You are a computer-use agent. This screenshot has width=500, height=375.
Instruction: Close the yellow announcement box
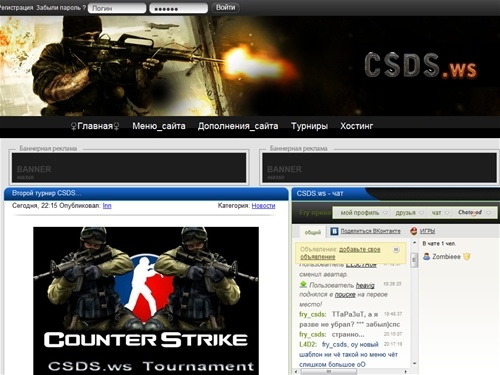(x=396, y=249)
